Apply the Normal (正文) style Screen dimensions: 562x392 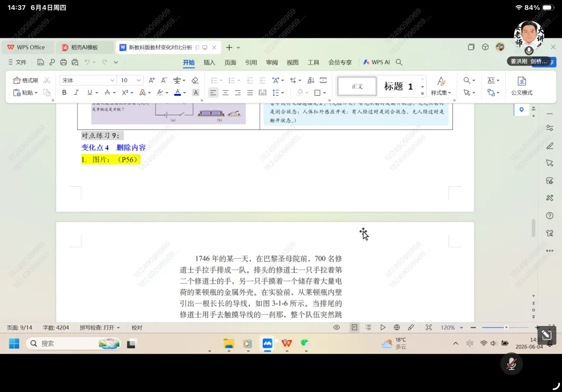pyautogui.click(x=357, y=86)
